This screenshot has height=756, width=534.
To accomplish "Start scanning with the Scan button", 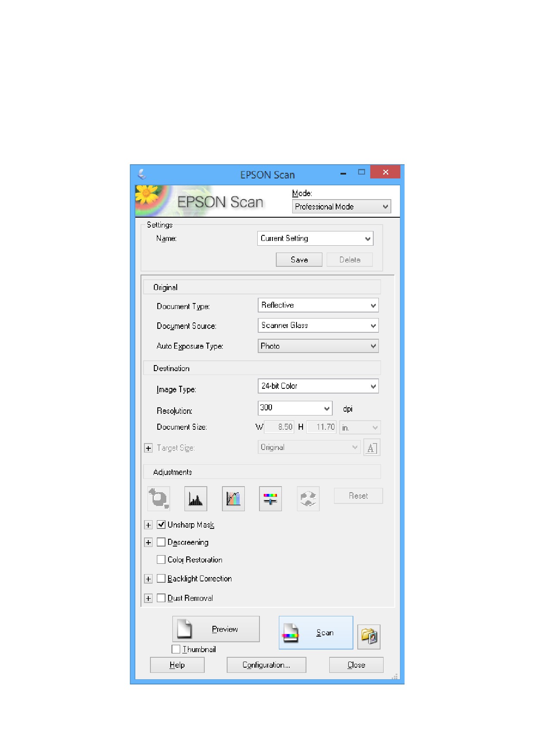I will 316,632.
